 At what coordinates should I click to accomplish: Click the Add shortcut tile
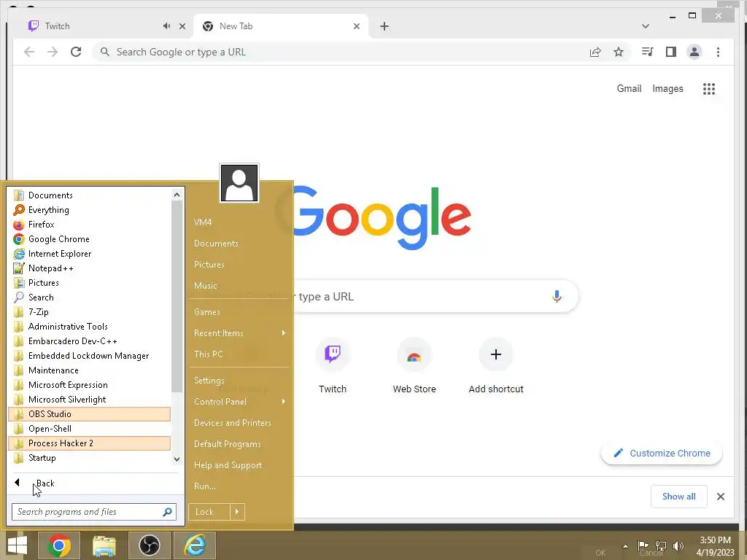(496, 366)
